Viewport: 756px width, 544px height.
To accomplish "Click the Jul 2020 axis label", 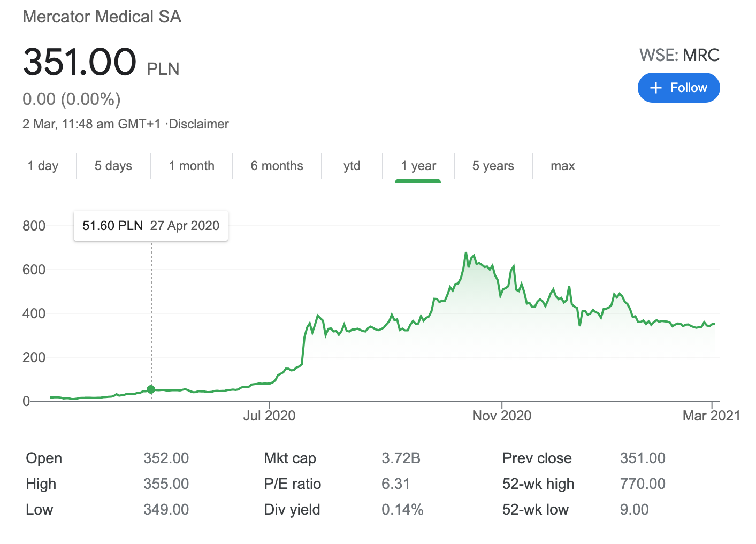I will click(269, 416).
